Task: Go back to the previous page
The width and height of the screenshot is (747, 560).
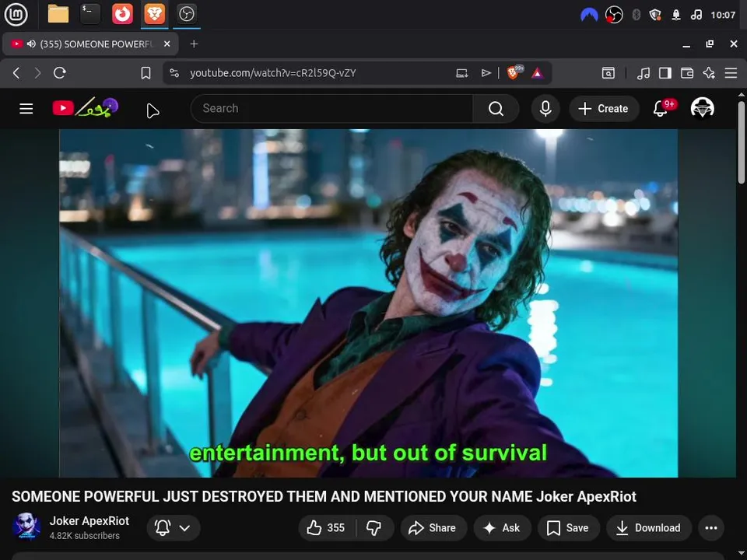Action: tap(16, 73)
